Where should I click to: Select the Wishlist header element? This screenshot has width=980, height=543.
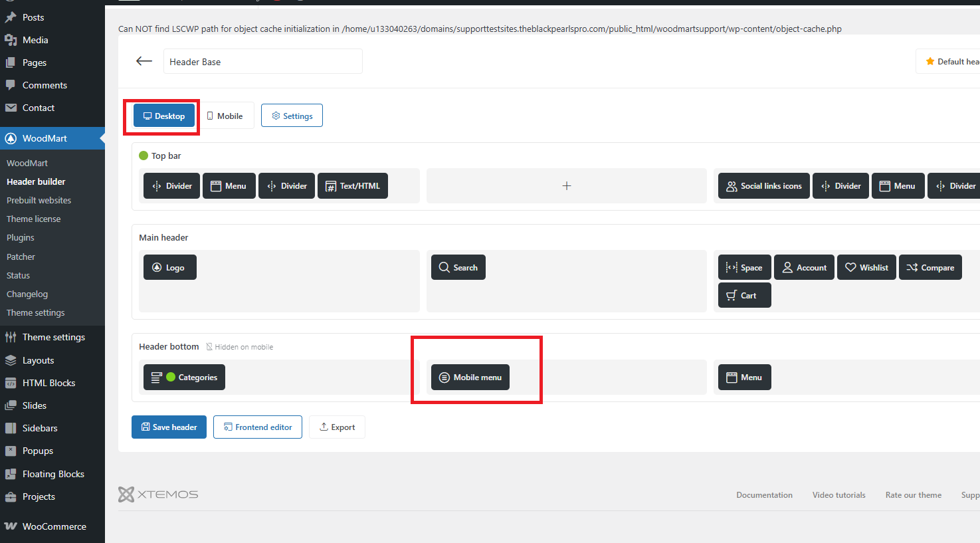(866, 267)
